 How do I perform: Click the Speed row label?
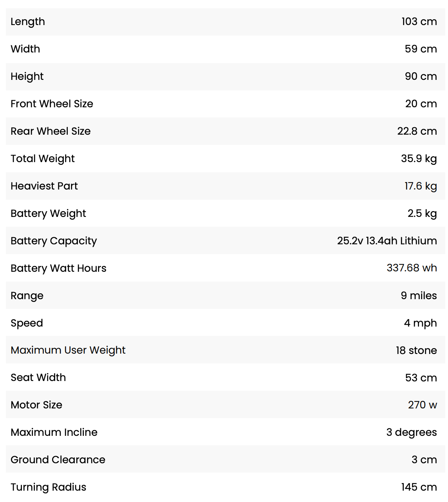27,323
